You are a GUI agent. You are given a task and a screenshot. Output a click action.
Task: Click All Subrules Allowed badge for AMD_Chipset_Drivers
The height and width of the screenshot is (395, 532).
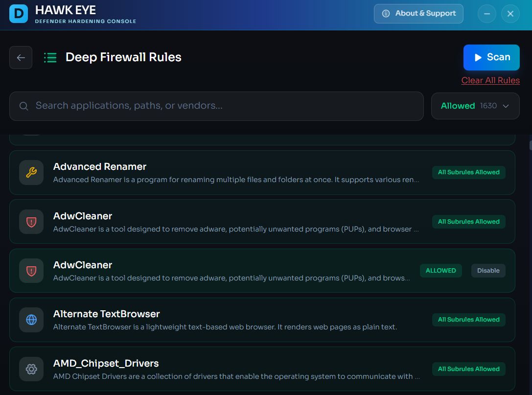[x=468, y=369]
